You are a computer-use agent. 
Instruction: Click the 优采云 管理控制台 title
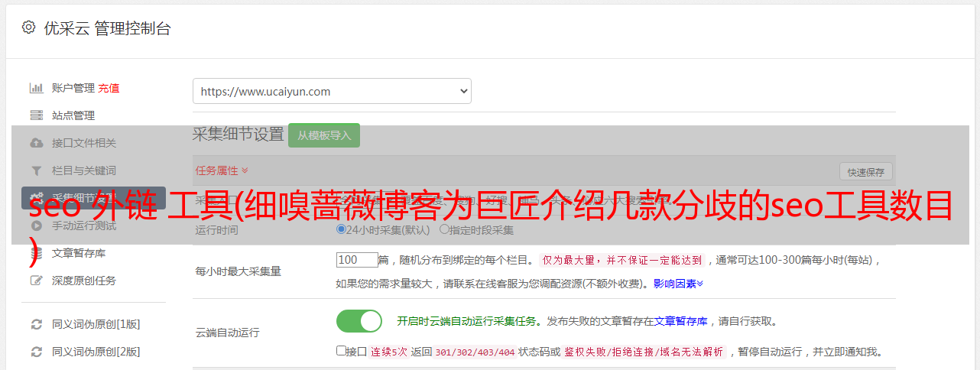107,28
